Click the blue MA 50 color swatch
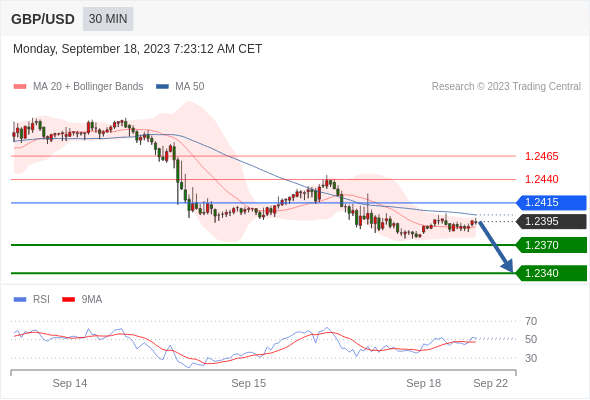Viewport: 590px width, 400px height. (x=162, y=87)
